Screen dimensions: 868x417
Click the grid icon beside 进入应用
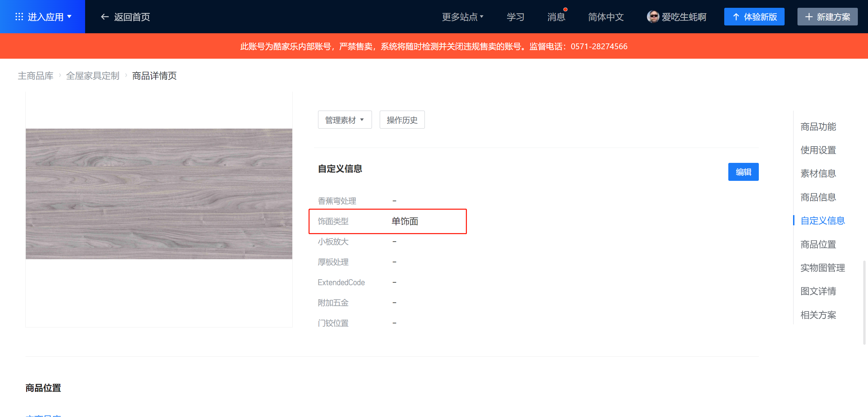[19, 17]
